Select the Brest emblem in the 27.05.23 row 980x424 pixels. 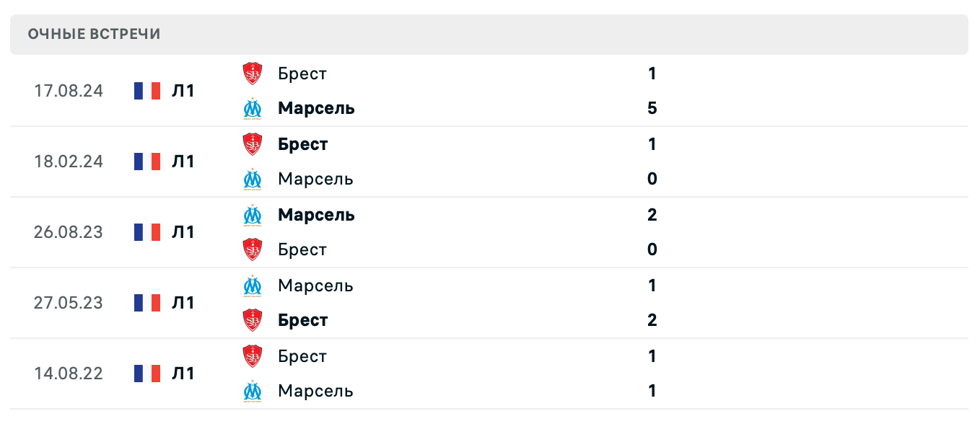tap(252, 319)
